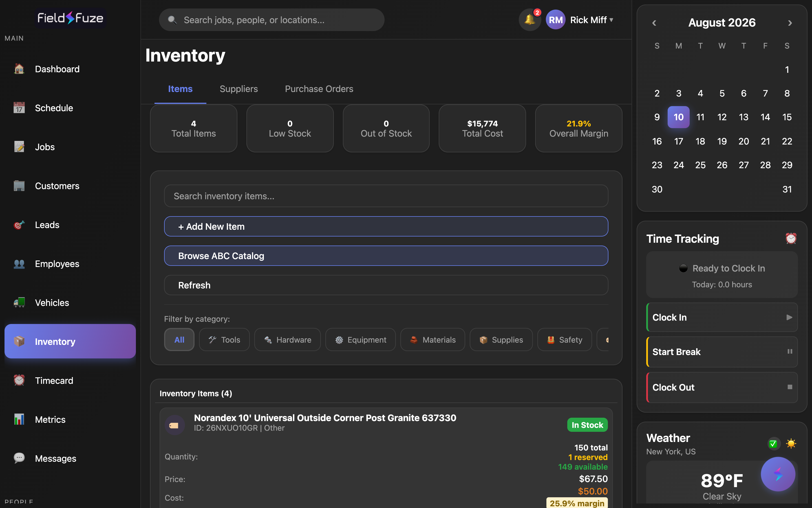Switch to the Items tab
Screen dimensions: 812x508
[x=180, y=89]
